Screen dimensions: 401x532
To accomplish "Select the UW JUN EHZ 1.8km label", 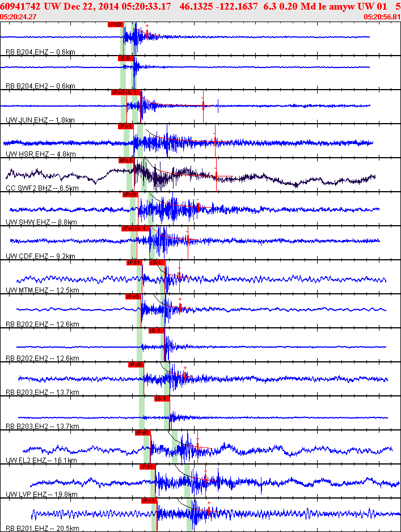I will coord(40,120).
